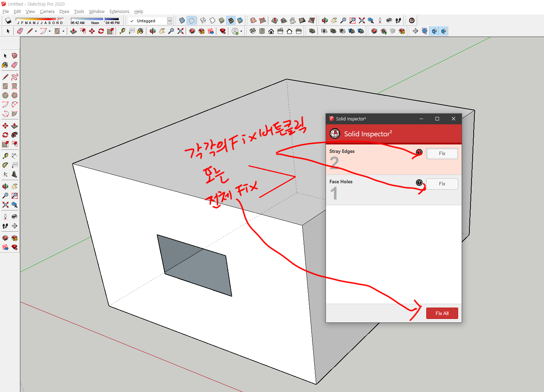Screen dimensions: 544x392
Task: Open the Camera menu
Action: pyautogui.click(x=47, y=12)
